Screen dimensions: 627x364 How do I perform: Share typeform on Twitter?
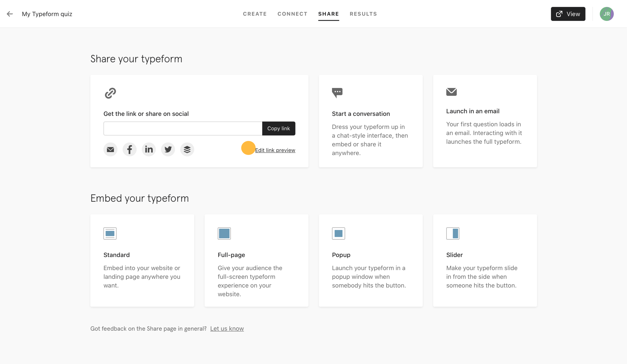pos(168,149)
